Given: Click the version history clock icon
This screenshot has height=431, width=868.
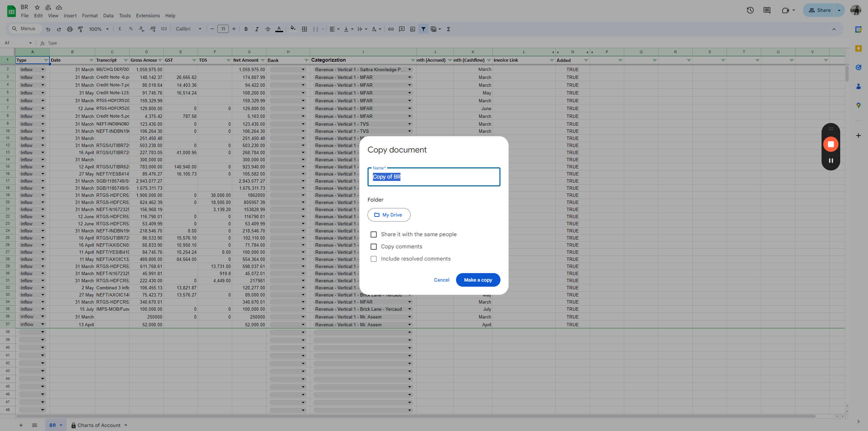Looking at the screenshot, I should (x=750, y=10).
